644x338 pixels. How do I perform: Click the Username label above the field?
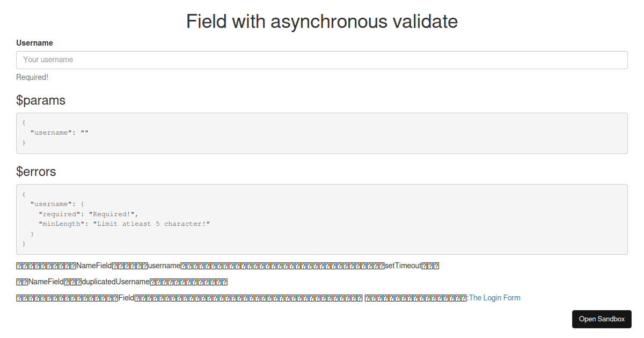[x=34, y=42]
